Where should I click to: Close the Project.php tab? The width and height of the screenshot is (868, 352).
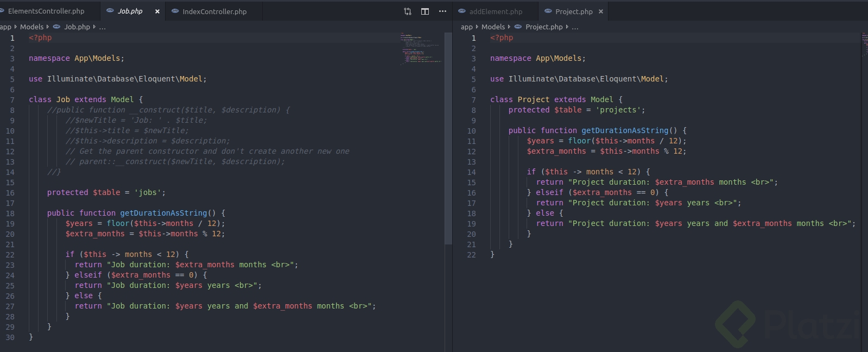coord(601,11)
